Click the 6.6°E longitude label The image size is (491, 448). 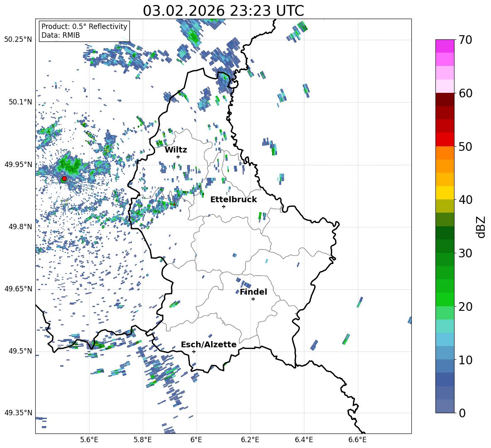click(357, 440)
